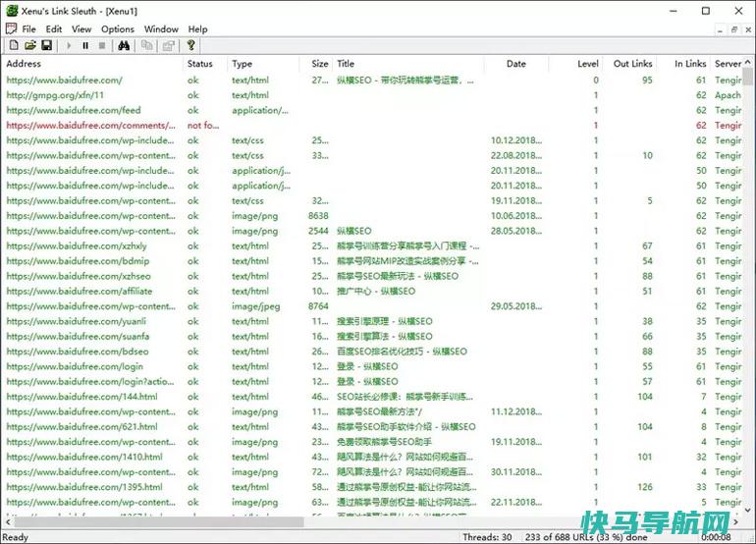The image size is (756, 544).
Task: Click the 'not fo...' status cell
Action: [x=203, y=126]
